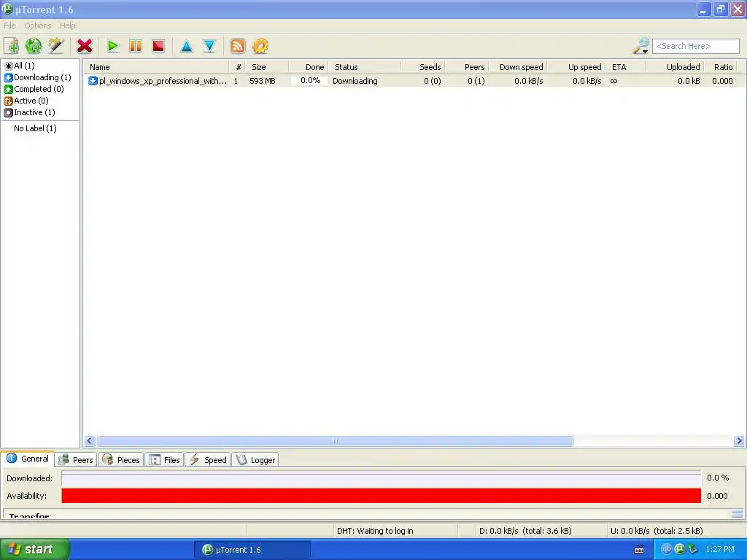Stop torrent with red stop icon

click(x=158, y=46)
